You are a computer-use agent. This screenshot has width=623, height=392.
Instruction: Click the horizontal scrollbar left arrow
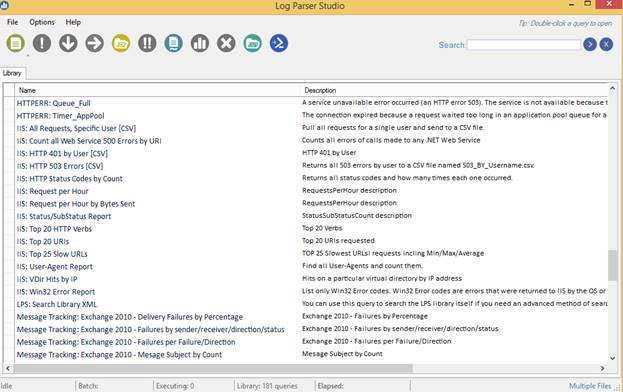[x=8, y=369]
